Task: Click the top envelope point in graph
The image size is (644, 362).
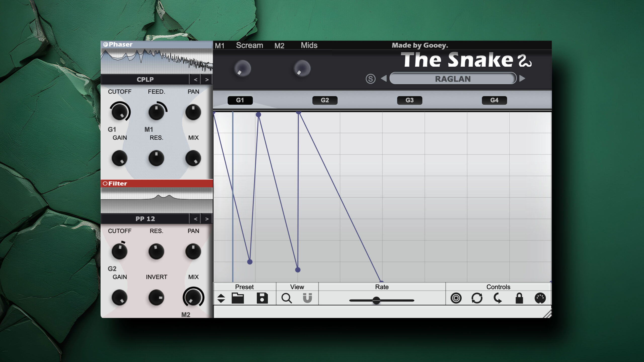Action: pyautogui.click(x=258, y=115)
